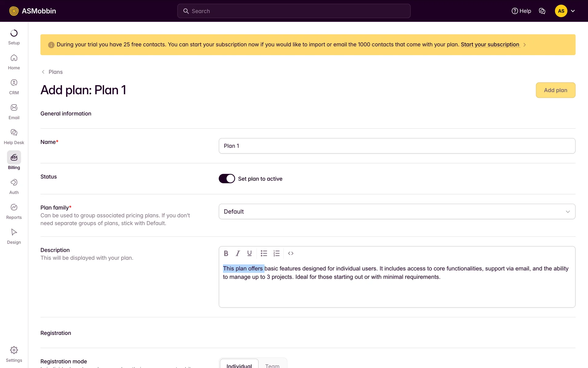Insert a numbered list in description
The image size is (588, 368).
pyautogui.click(x=276, y=253)
